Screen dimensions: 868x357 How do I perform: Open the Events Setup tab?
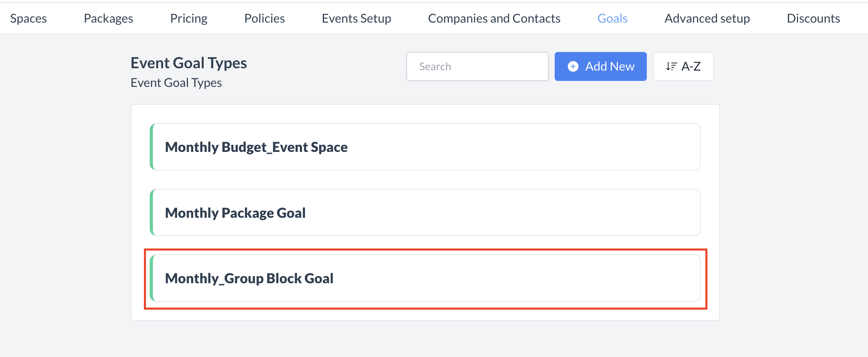pos(356,18)
